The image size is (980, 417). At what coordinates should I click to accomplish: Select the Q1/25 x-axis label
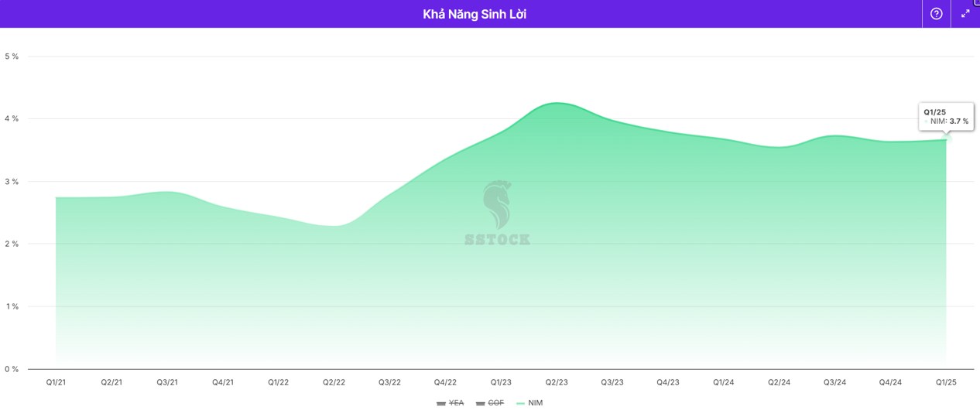pos(946,382)
